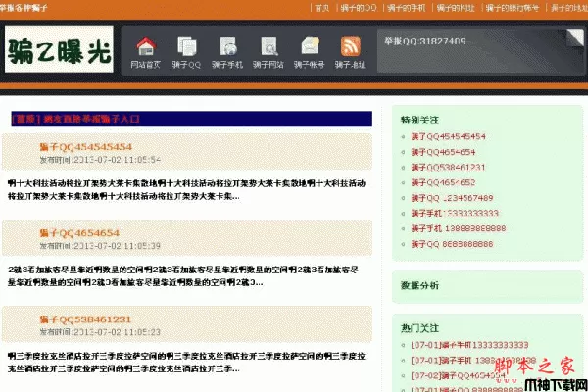
Task: Open 骗子QQ 8888888888 under 特别关注
Action: [x=452, y=244]
